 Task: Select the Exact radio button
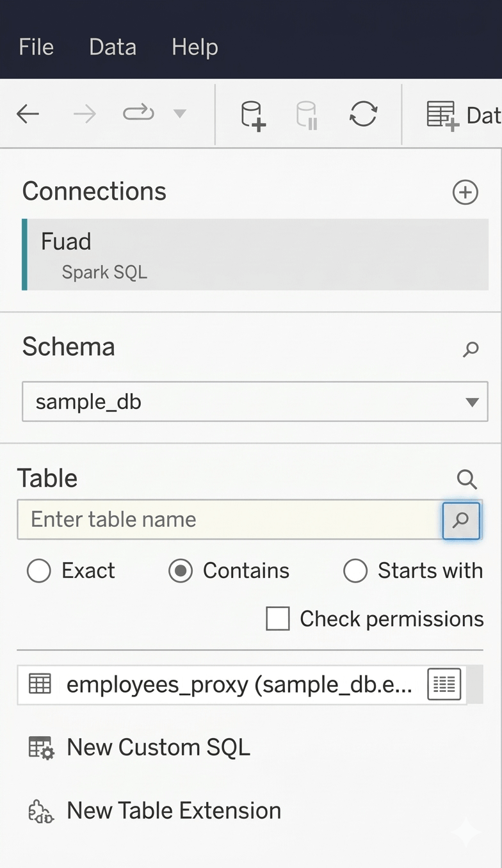[39, 570]
